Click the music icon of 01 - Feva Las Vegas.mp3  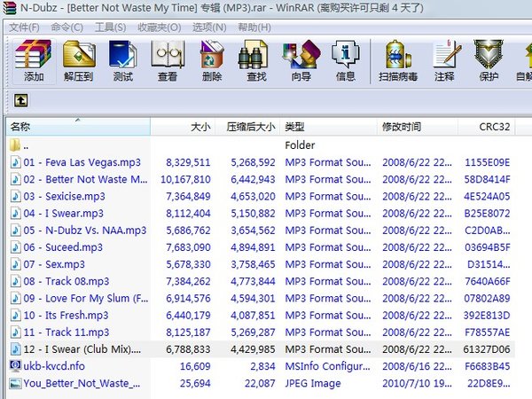[15, 162]
